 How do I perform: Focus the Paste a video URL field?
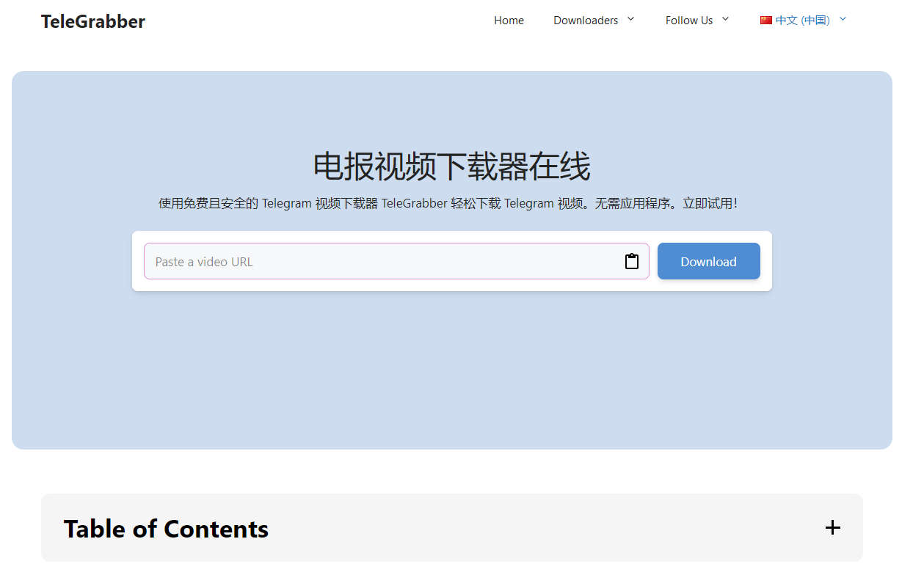396,261
